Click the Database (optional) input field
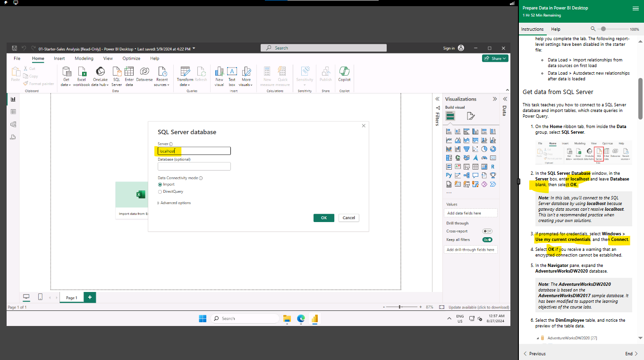This screenshot has width=644, height=360. click(x=194, y=166)
